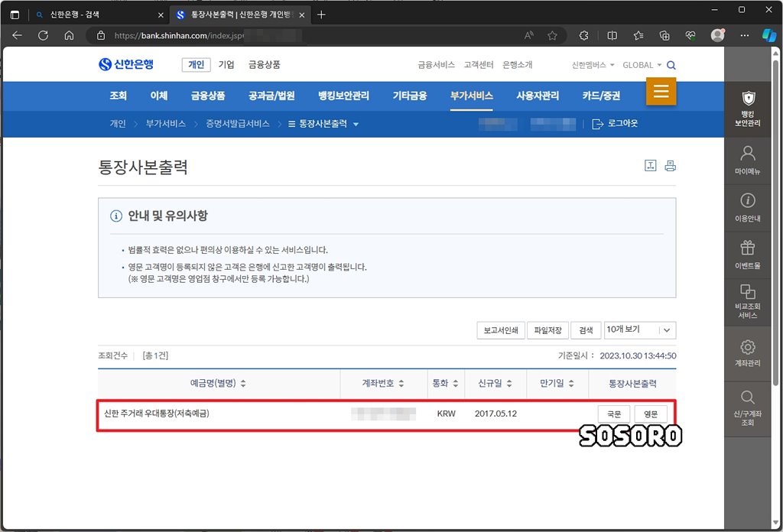Screen dimensions: 783x532
Task: Add page to favorites with star icon
Action: pos(552,35)
